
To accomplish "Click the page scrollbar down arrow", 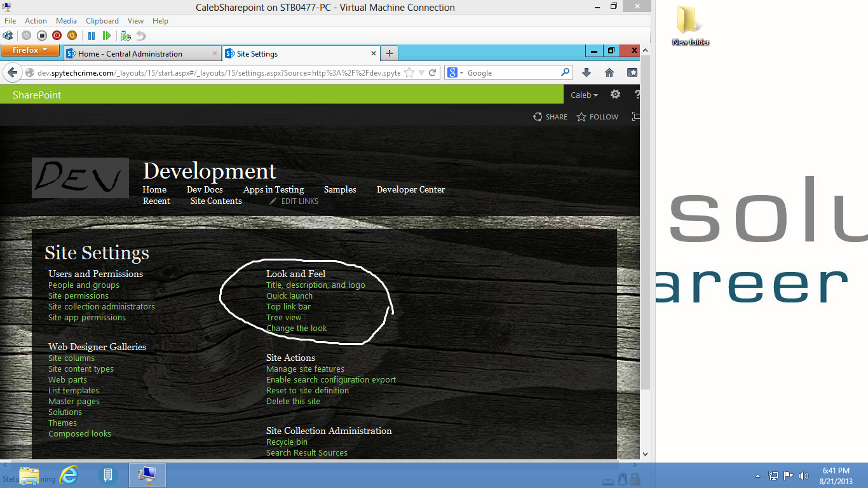I will click(646, 454).
